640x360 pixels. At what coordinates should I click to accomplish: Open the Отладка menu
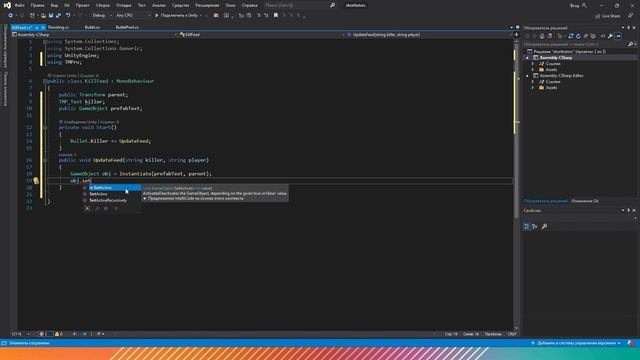coord(123,5)
